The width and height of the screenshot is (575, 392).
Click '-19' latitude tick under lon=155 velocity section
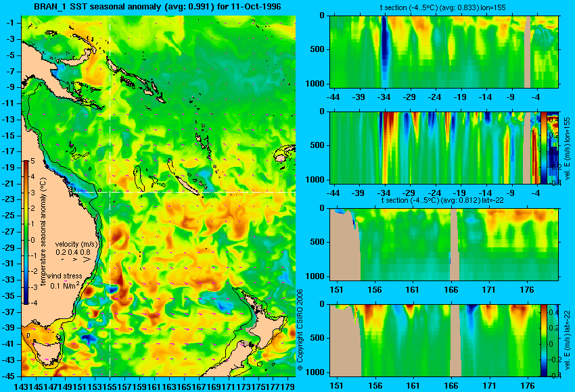pyautogui.click(x=460, y=193)
